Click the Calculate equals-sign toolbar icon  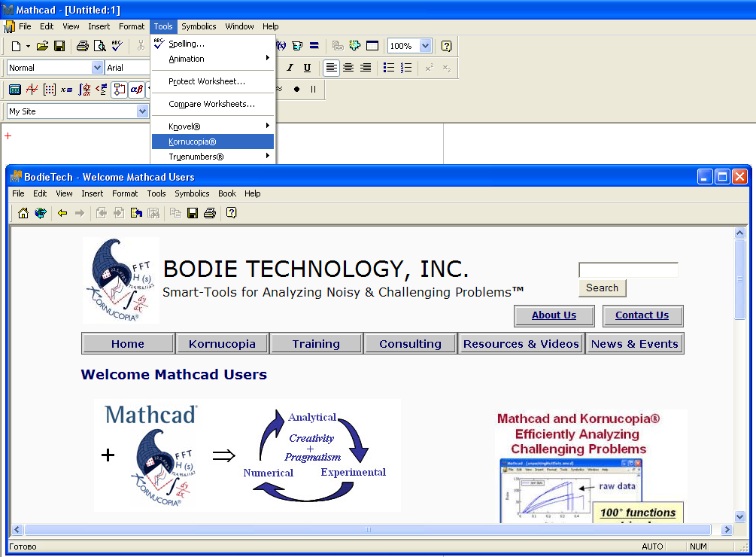[x=314, y=46]
